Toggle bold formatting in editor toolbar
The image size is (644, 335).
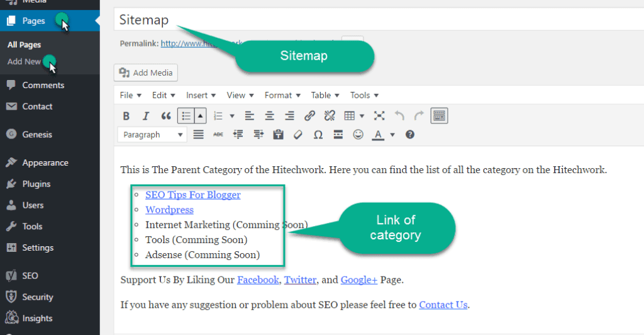coord(126,116)
